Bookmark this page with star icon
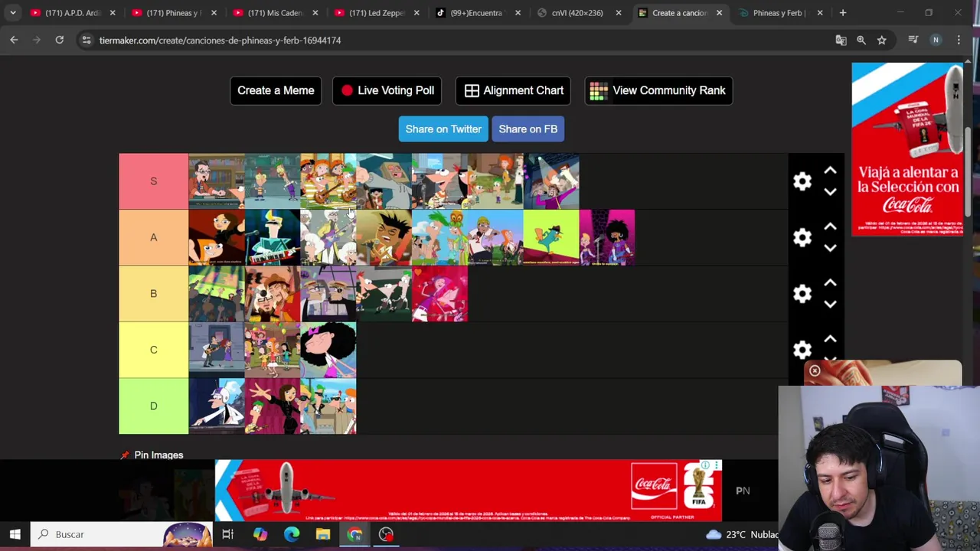This screenshot has height=551, width=980. (x=882, y=40)
